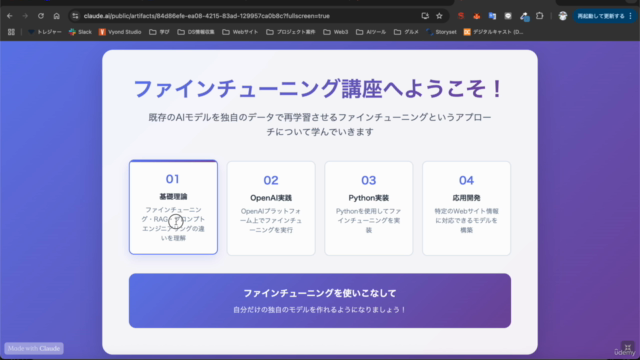
Task: Click the ファインチューニング講座へようこそ heading
Action: click(319, 88)
